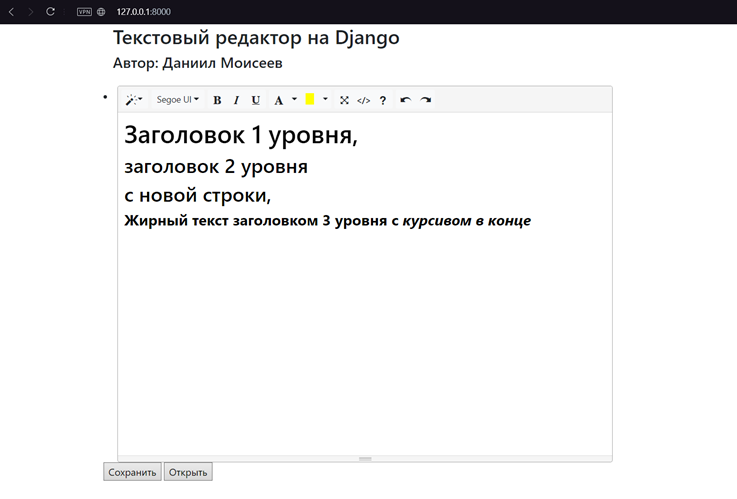This screenshot has height=499, width=737.
Task: Toggle italic formatting
Action: coord(236,100)
